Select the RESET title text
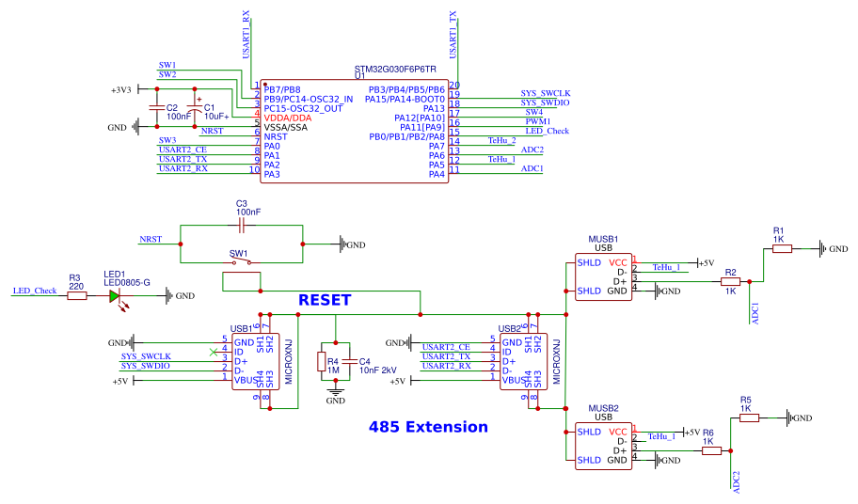858x504 pixels. (325, 300)
